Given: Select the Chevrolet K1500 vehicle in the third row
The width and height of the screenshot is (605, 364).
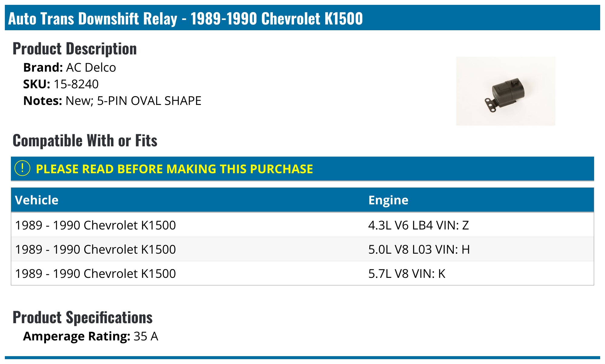Looking at the screenshot, I should (95, 274).
